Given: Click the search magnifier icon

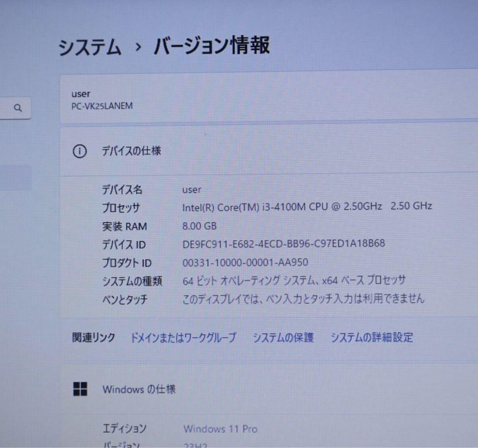Looking at the screenshot, I should pos(18,108).
